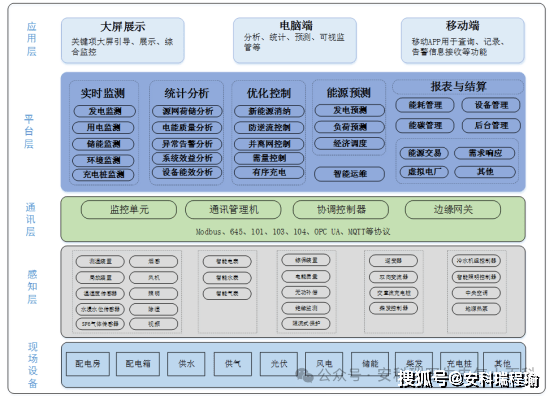This screenshot has height=397, width=554.
Task: Click the 中央空调 pill in 感知层
Action: click(476, 293)
